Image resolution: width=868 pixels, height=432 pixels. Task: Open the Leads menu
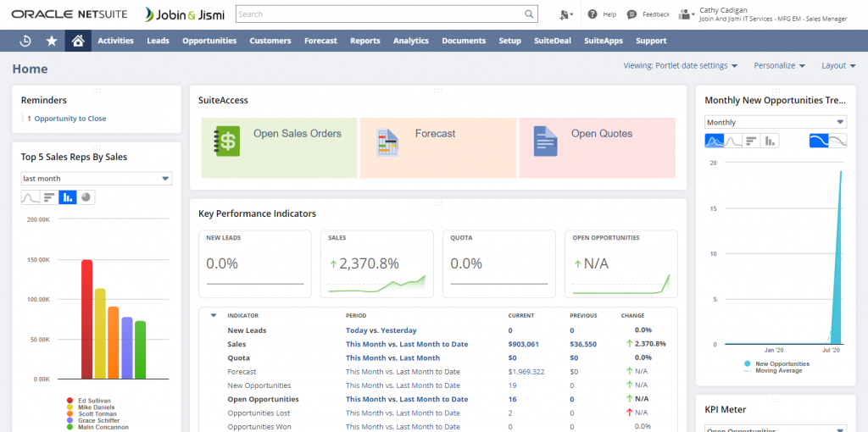(158, 41)
